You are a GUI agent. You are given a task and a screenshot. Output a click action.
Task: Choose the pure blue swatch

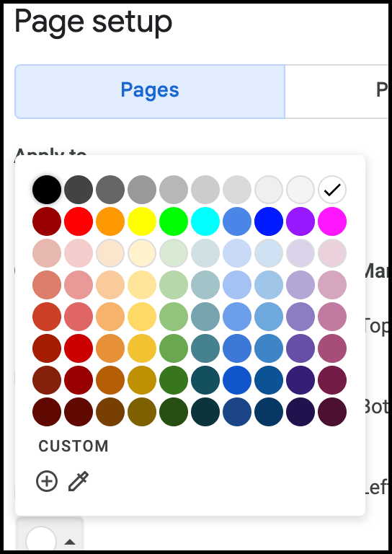[269, 221]
